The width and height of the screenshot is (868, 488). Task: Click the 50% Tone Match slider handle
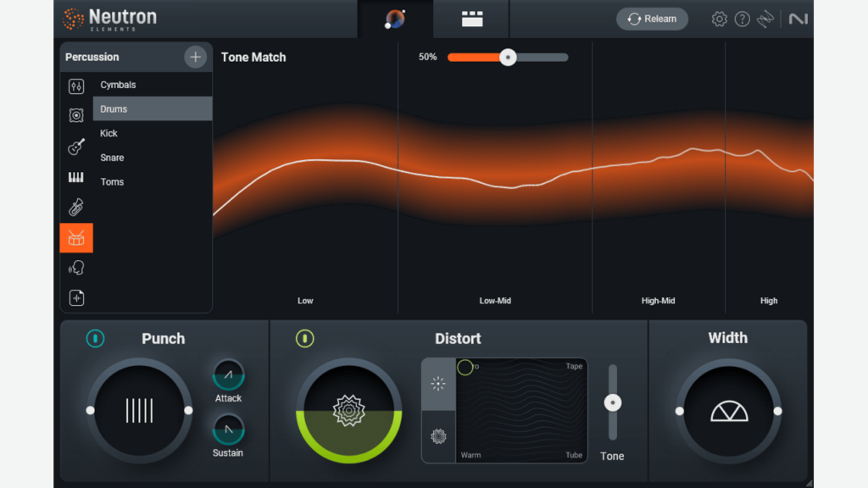pyautogui.click(x=508, y=57)
